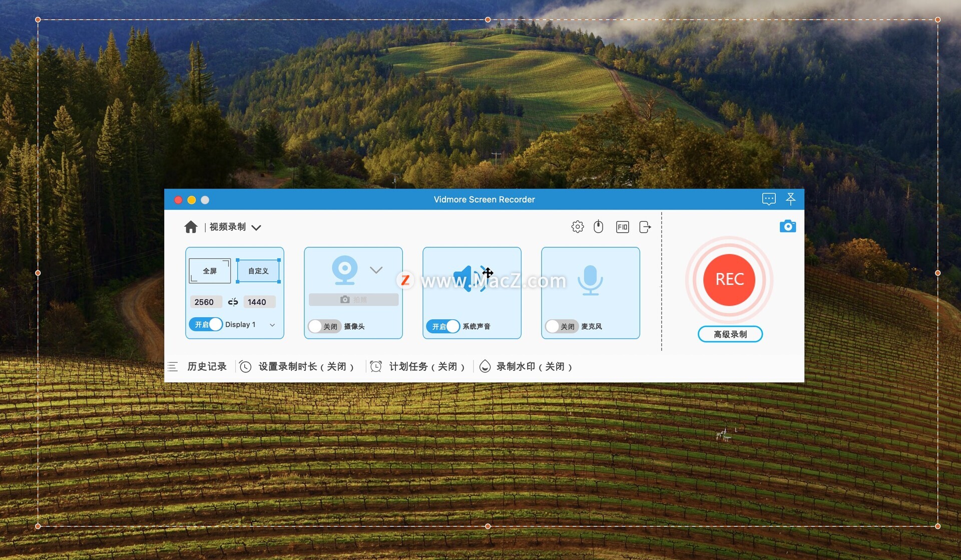Click the export/exit icon in toolbar
Screen dimensions: 961x560
pyautogui.click(x=645, y=227)
